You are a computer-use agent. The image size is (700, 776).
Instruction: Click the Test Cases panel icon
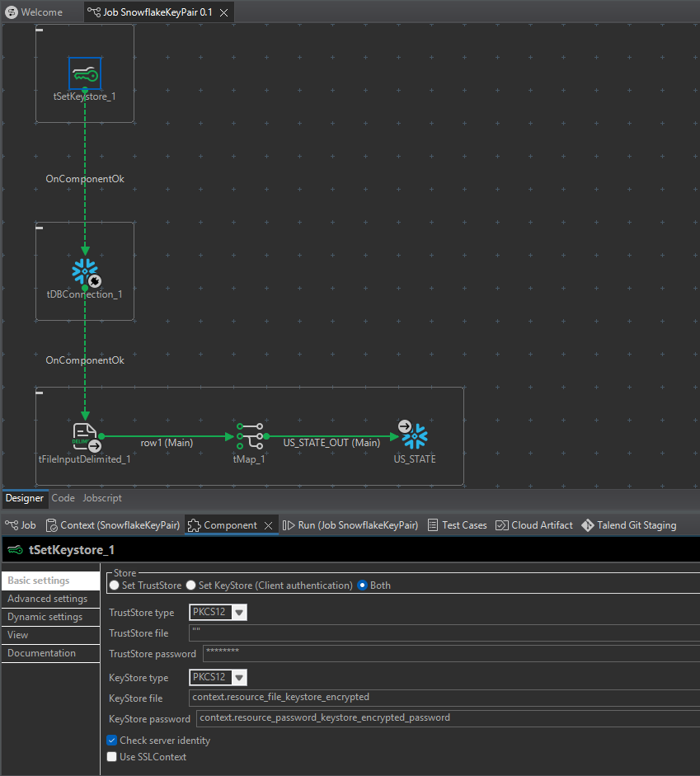432,524
